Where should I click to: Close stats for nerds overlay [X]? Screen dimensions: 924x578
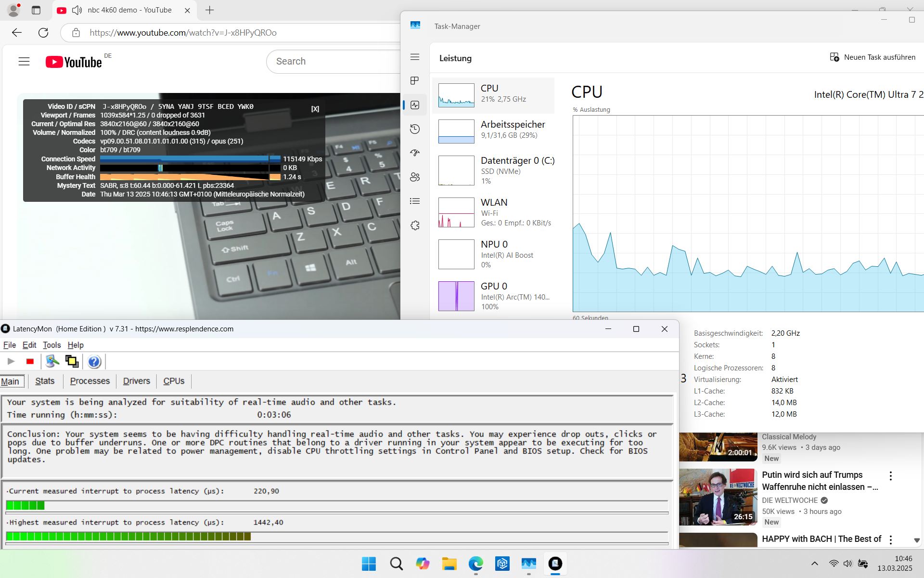(315, 109)
